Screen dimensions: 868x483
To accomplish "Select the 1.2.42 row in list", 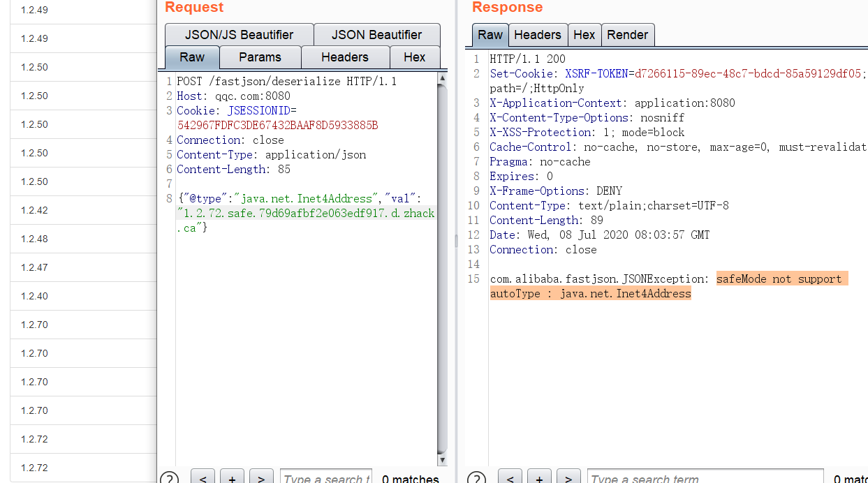I will pyautogui.click(x=83, y=210).
